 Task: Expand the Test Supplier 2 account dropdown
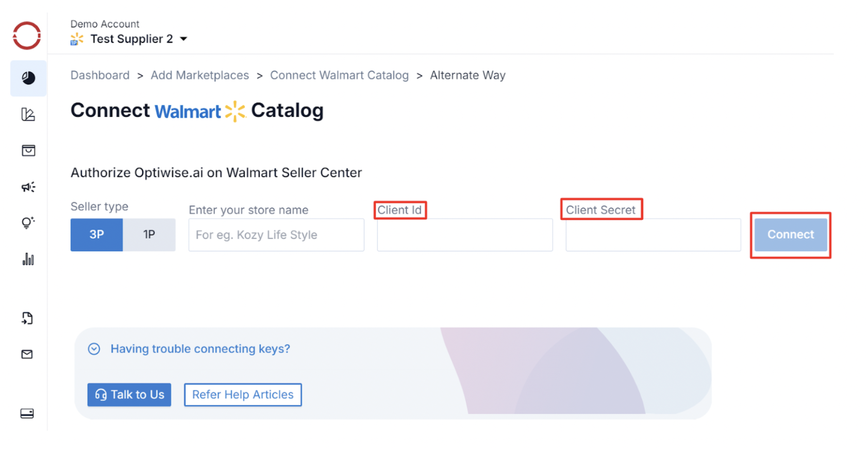click(x=183, y=39)
